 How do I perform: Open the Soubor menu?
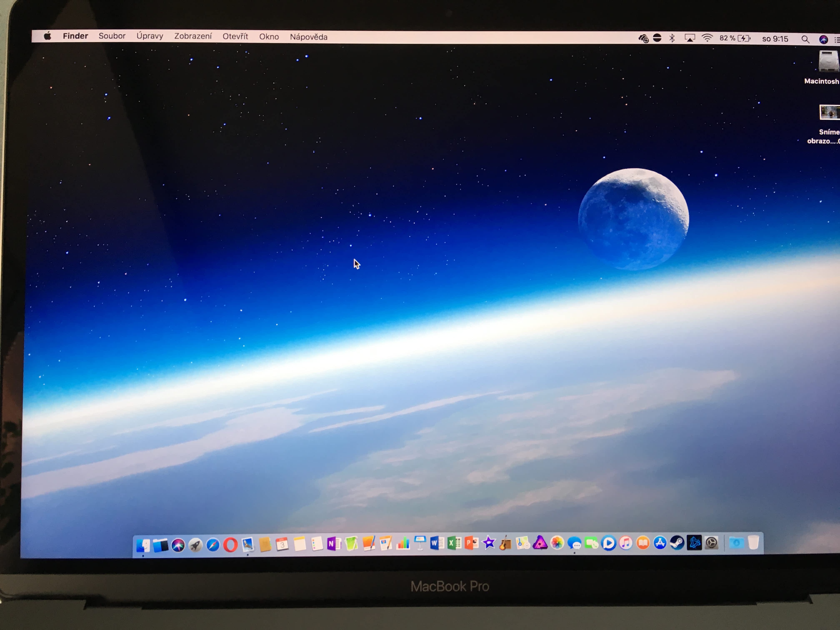point(112,36)
